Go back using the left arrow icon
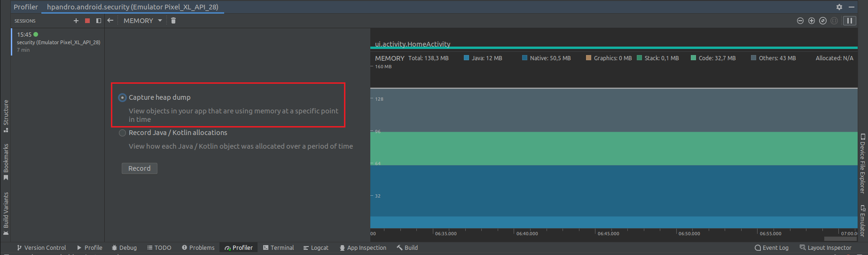This screenshot has width=868, height=255. (x=110, y=21)
